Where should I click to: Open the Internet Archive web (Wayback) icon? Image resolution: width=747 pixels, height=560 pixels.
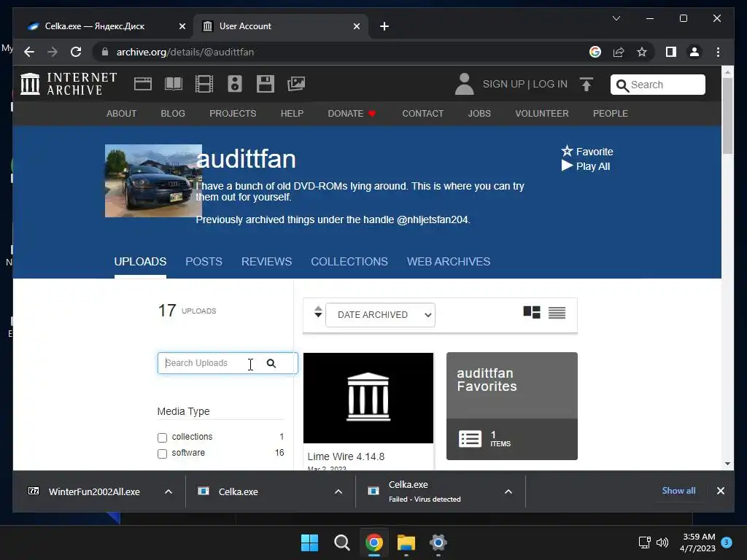click(x=142, y=84)
